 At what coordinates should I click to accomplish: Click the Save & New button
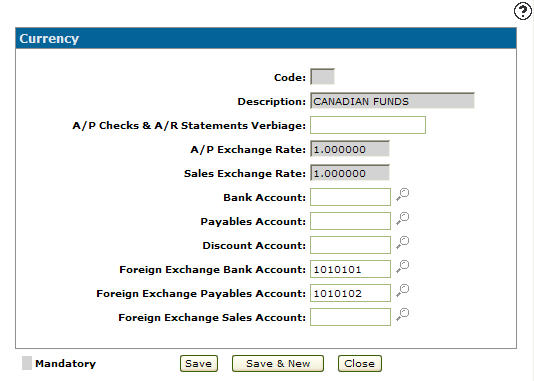click(278, 364)
